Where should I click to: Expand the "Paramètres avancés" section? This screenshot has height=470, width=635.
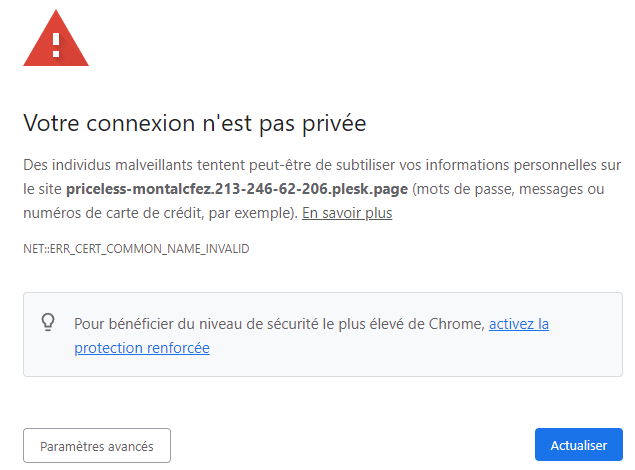(97, 446)
